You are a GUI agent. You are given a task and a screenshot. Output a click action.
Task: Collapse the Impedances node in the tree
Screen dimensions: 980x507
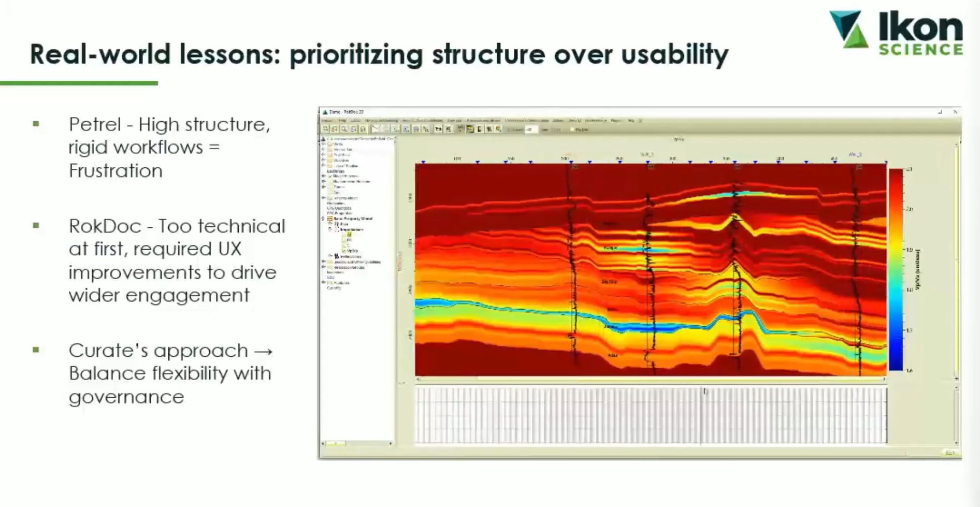[330, 229]
